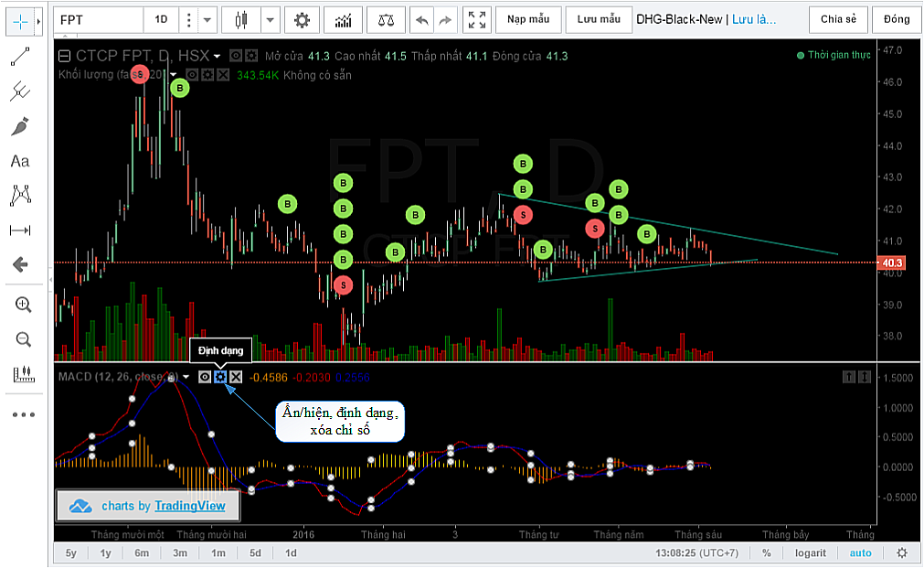Open more drawing tools ellipsis

tap(23, 414)
